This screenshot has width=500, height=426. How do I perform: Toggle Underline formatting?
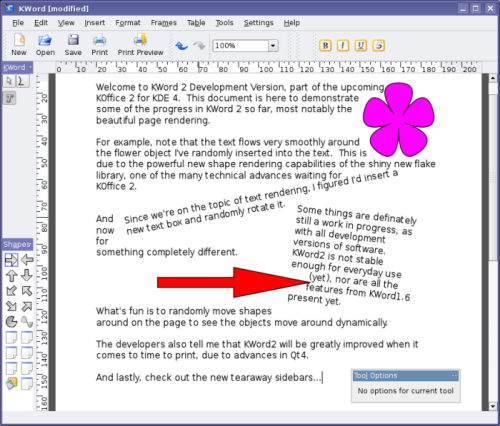361,46
